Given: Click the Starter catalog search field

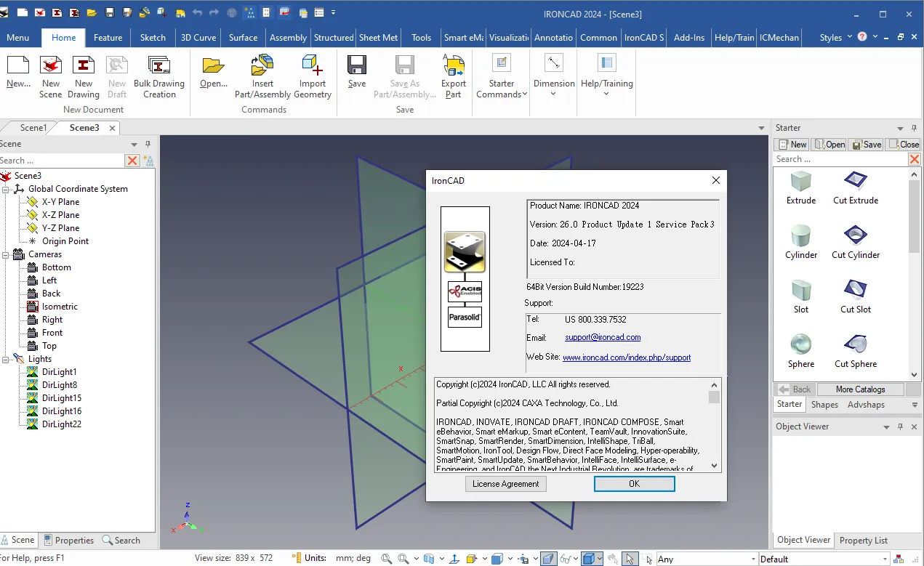Looking at the screenshot, I should [x=840, y=159].
